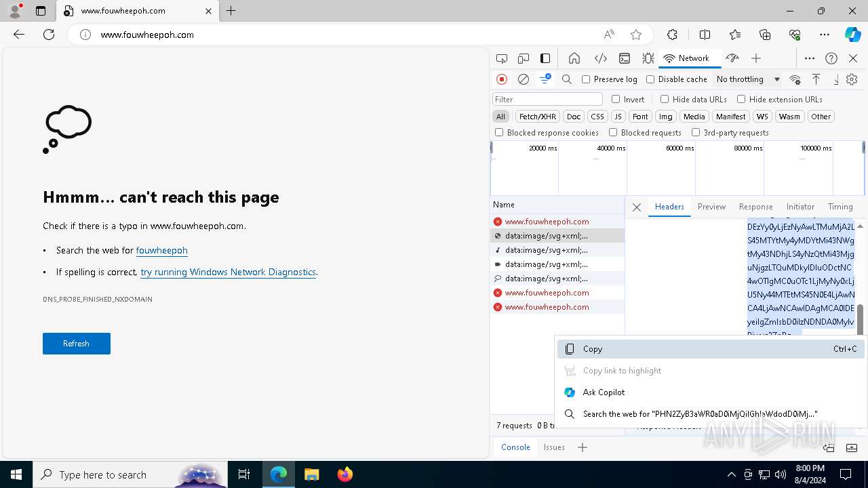Filter requests by JS type

(618, 117)
